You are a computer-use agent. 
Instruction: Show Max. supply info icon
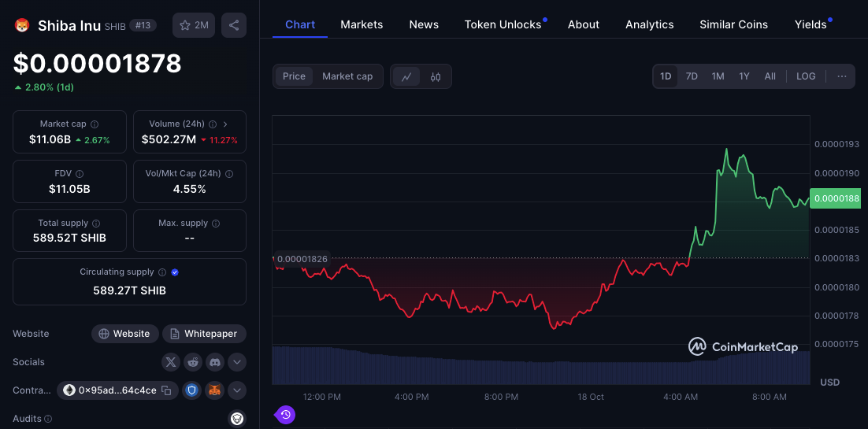[x=216, y=223]
